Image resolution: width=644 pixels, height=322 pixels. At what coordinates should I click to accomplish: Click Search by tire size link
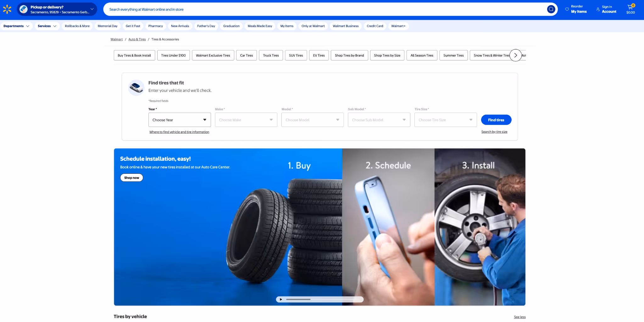tap(494, 132)
